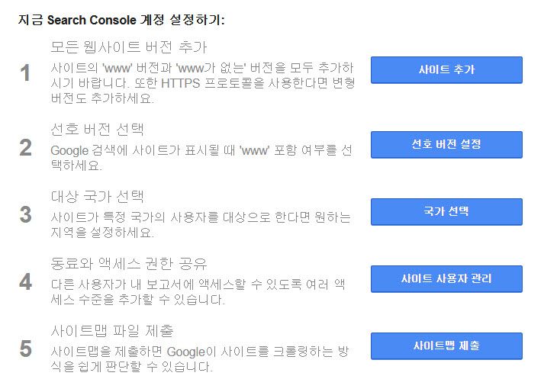Click the step number 4
The width and height of the screenshot is (544, 392).
[x=26, y=281]
